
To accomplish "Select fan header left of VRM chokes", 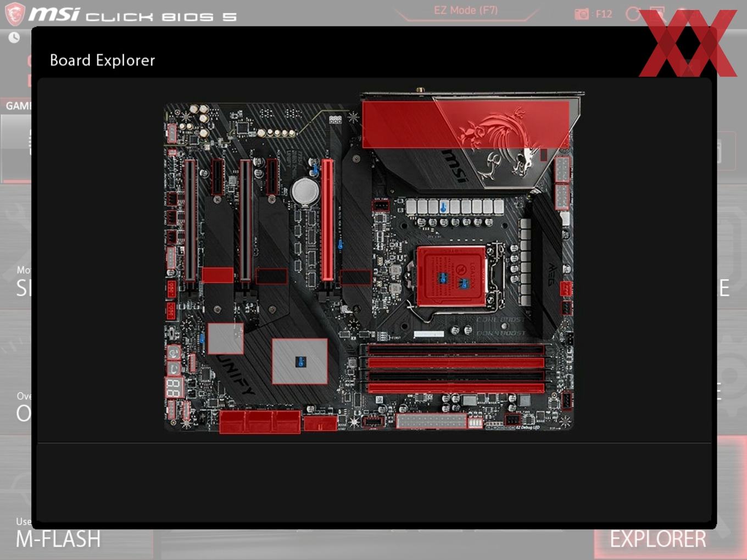I will [x=381, y=206].
